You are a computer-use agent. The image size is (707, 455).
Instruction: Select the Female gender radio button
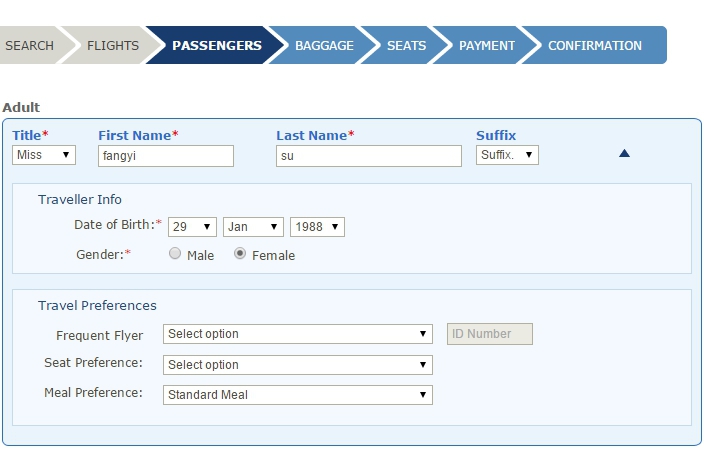pyautogui.click(x=240, y=254)
